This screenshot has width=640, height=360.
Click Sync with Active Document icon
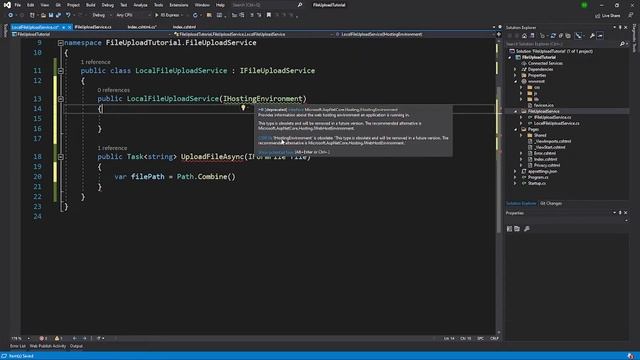(x=553, y=36)
